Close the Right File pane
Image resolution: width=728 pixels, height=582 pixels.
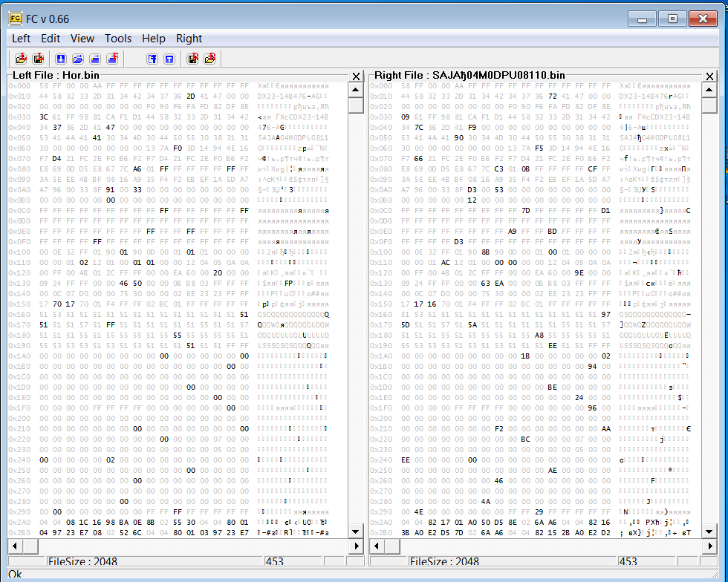tap(710, 76)
